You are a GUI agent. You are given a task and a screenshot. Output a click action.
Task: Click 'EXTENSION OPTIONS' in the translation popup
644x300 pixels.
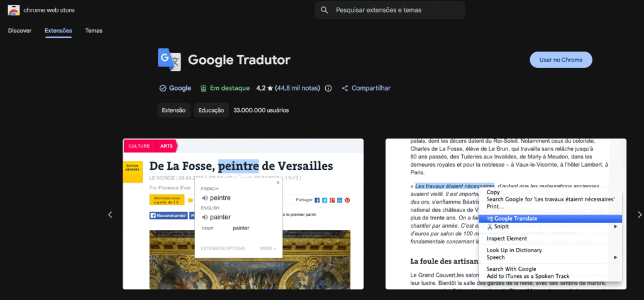(223, 248)
